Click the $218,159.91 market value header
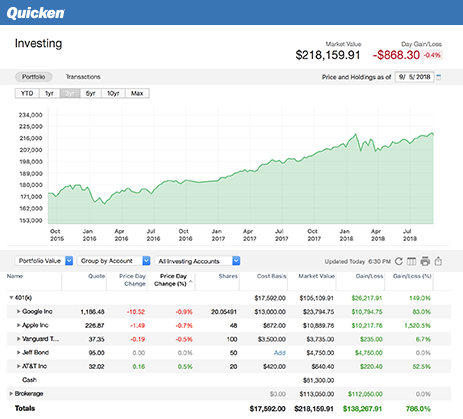 point(328,55)
